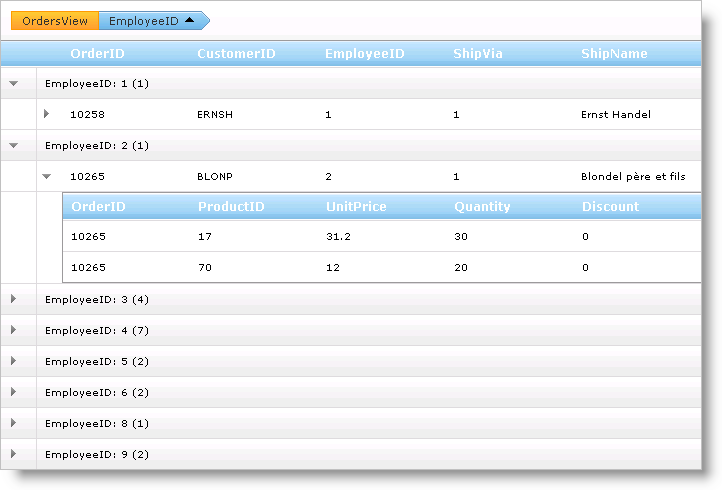Sort by CustomerID column header
The image size is (722, 490).
236,54
